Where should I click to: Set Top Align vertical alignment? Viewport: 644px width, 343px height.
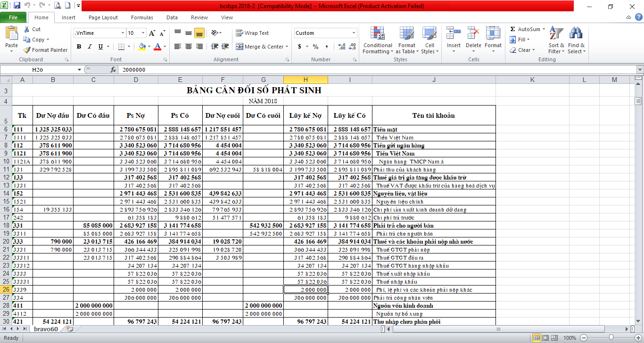tap(178, 33)
